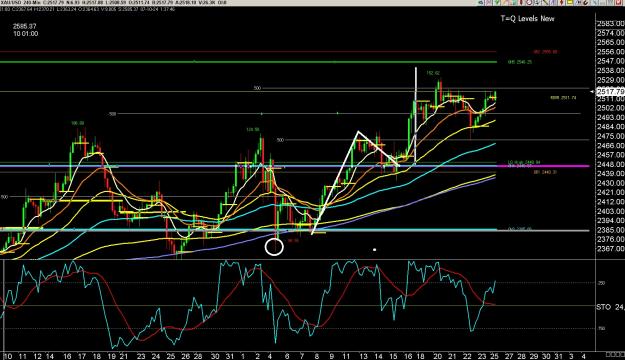
Task: Click the 2430.00 price axis label
Action: (610, 183)
